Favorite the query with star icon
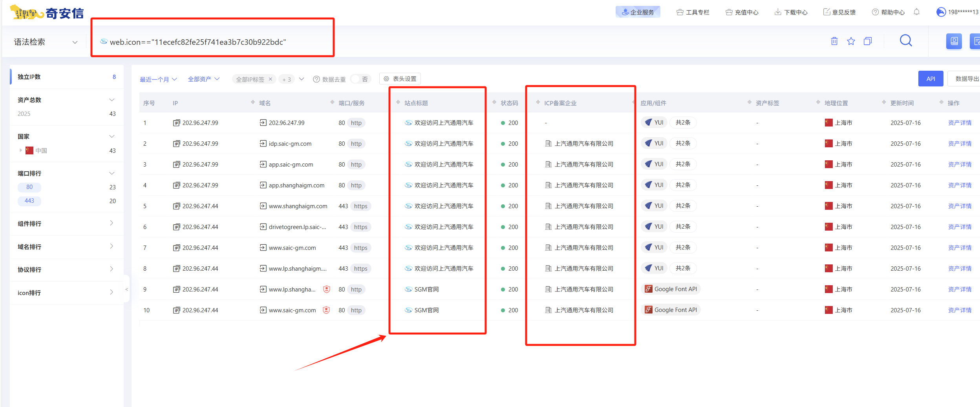This screenshot has height=407, width=980. [x=851, y=41]
